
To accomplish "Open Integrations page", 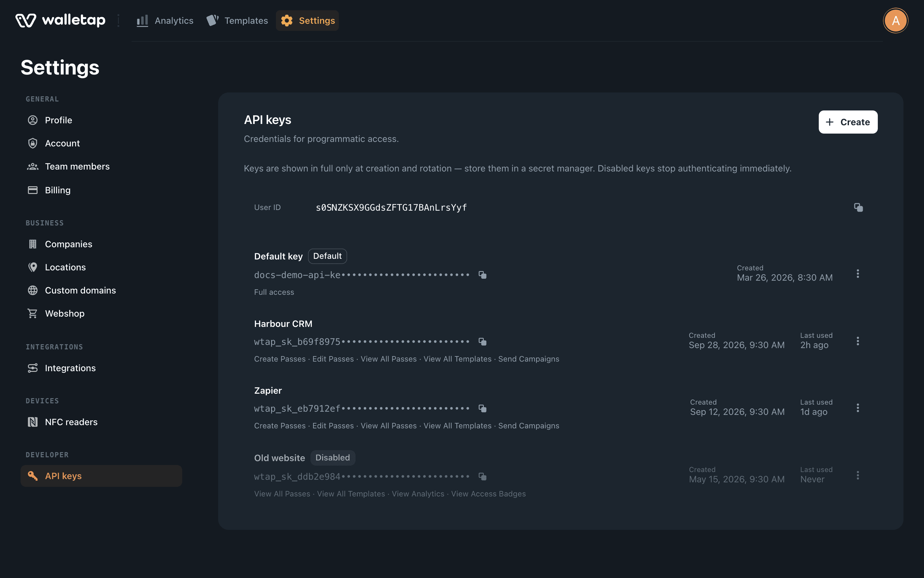I will [x=101, y=368].
